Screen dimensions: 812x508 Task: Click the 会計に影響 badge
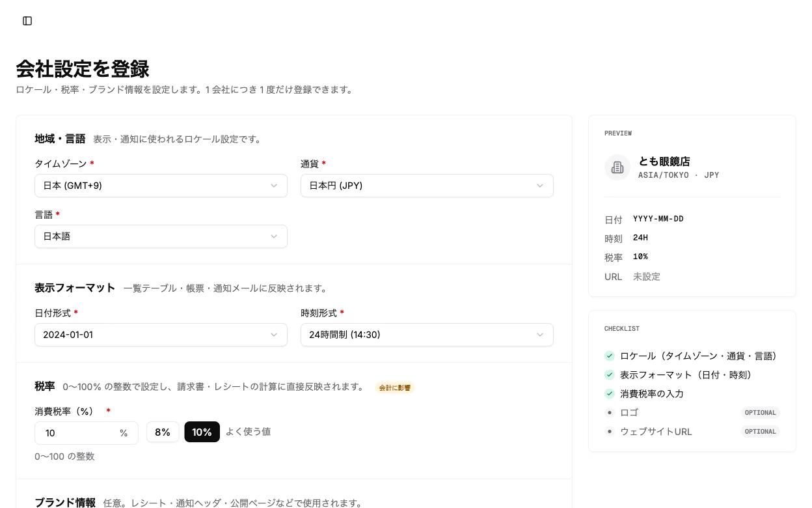coord(395,388)
